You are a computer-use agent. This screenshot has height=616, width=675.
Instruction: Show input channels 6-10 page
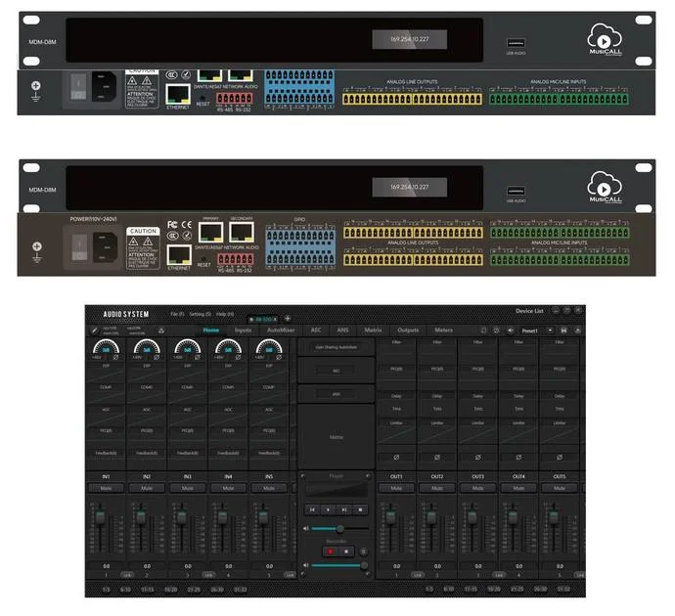tap(125, 590)
